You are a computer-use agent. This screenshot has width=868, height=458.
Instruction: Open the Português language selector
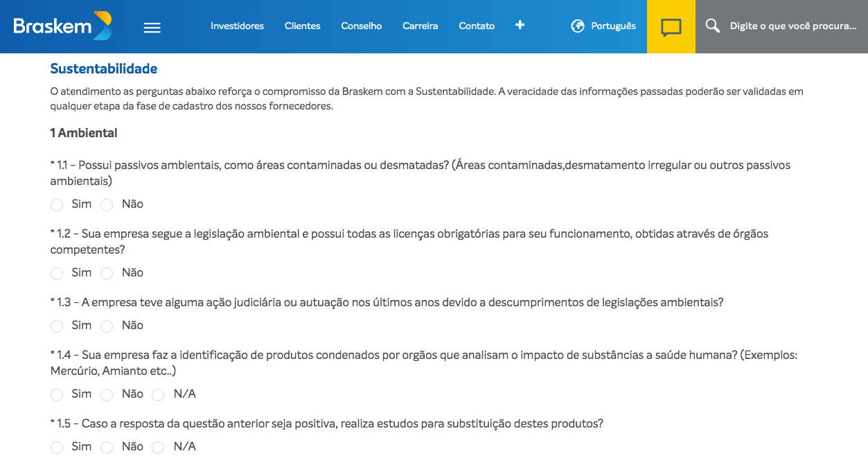click(612, 26)
